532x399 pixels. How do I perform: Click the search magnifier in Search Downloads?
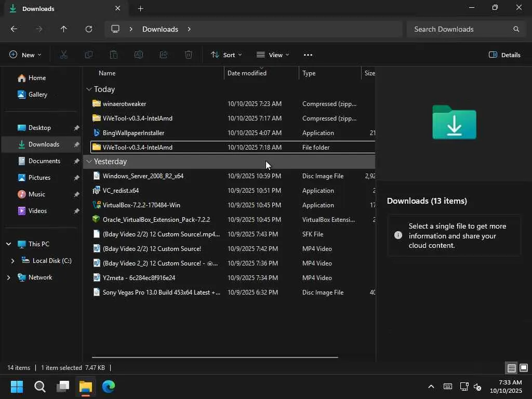coord(516,29)
